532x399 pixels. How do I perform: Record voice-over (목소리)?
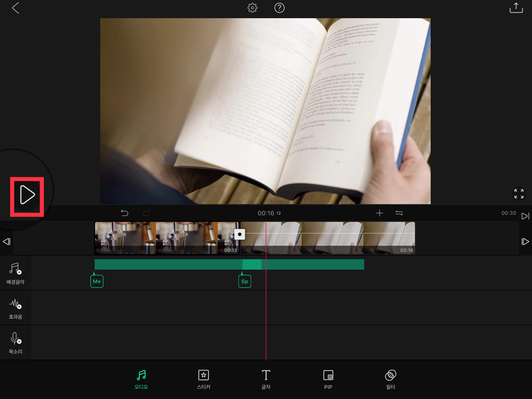coord(15,342)
